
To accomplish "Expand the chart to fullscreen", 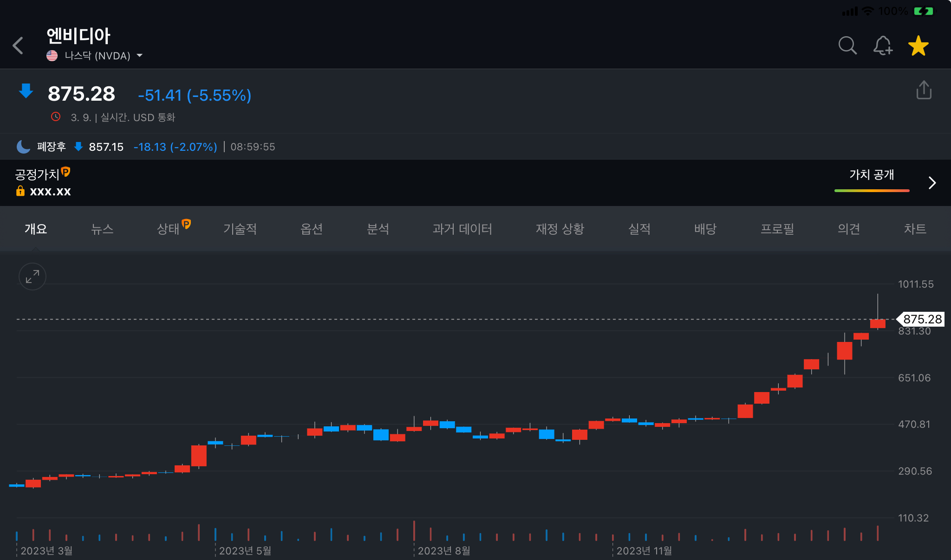I will [33, 277].
